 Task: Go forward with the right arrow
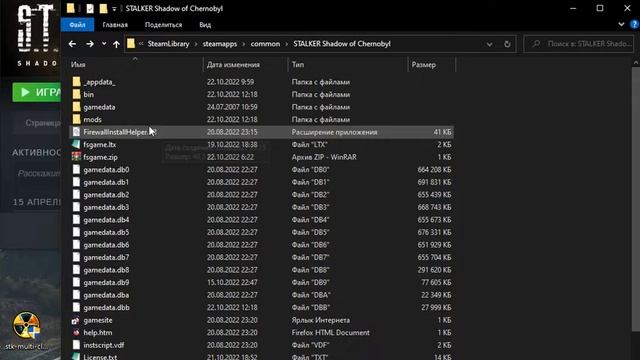pos(90,44)
